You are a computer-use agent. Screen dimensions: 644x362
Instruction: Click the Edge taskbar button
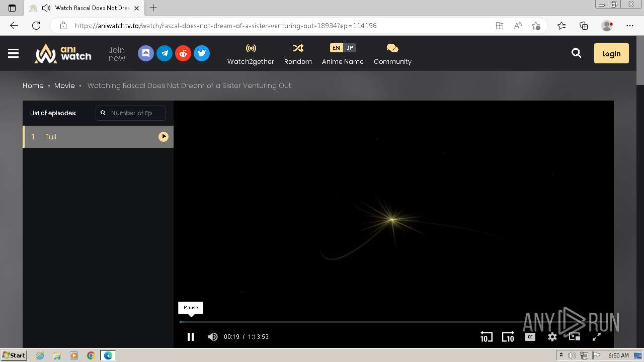click(x=108, y=355)
